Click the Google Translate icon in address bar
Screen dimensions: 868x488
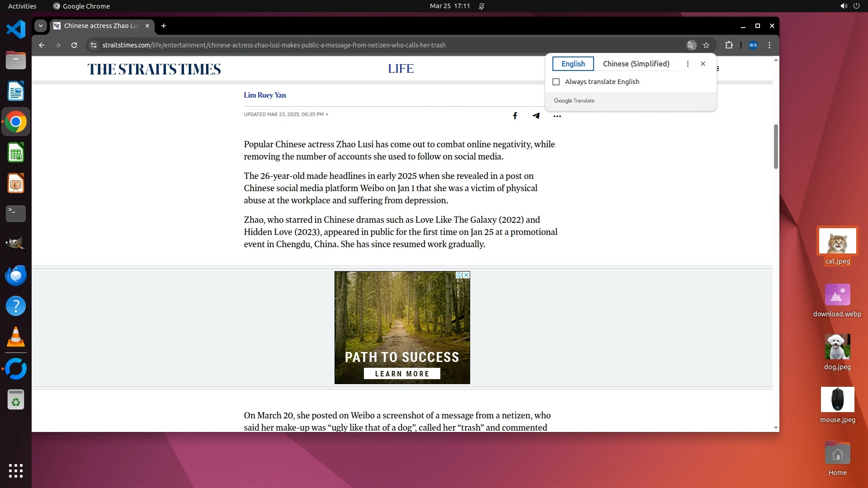691,45
